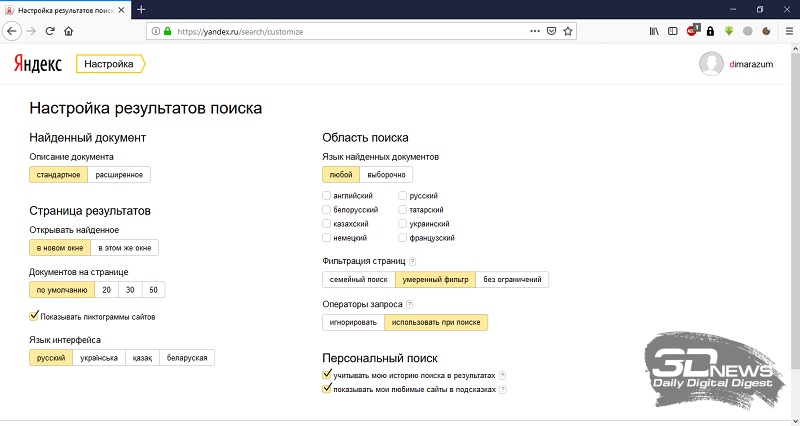Click the green padlock security icon
The height and width of the screenshot is (426, 800).
click(167, 31)
